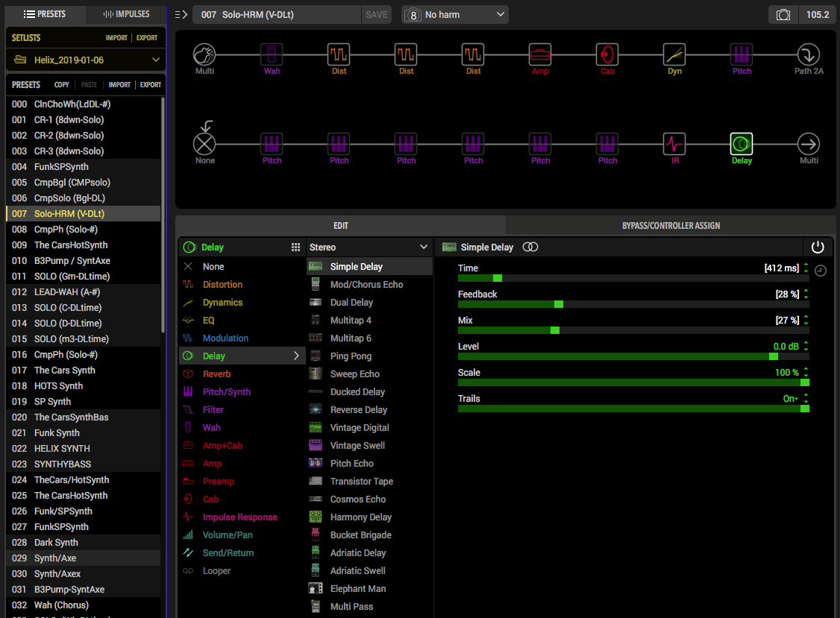Screen dimensions: 840x618
Task: Select preset 012 LEAD-WAH (A-#)
Action: 83,292
